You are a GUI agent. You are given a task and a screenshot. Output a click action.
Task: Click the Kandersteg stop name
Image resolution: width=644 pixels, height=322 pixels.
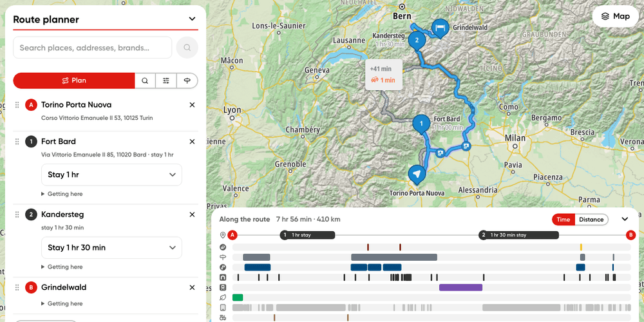pos(62,214)
